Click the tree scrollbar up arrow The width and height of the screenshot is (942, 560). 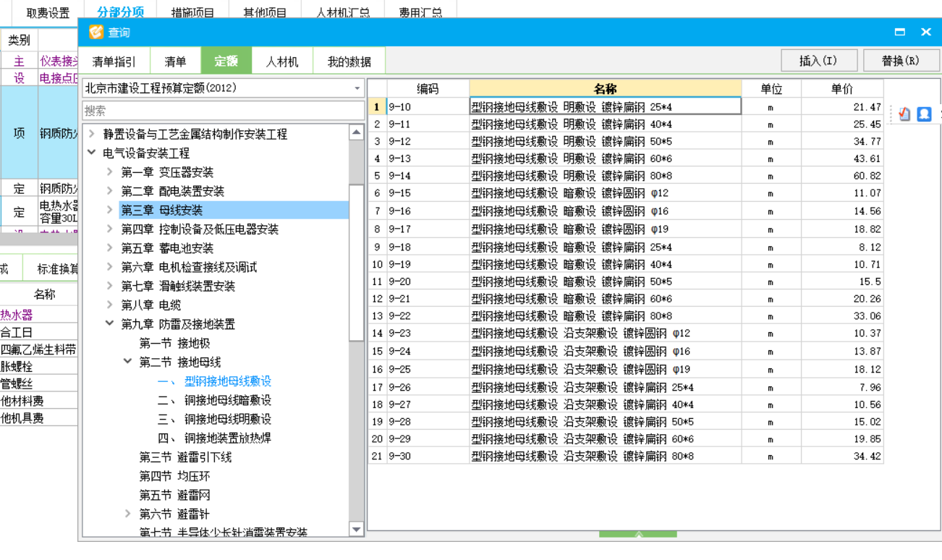[x=356, y=132]
